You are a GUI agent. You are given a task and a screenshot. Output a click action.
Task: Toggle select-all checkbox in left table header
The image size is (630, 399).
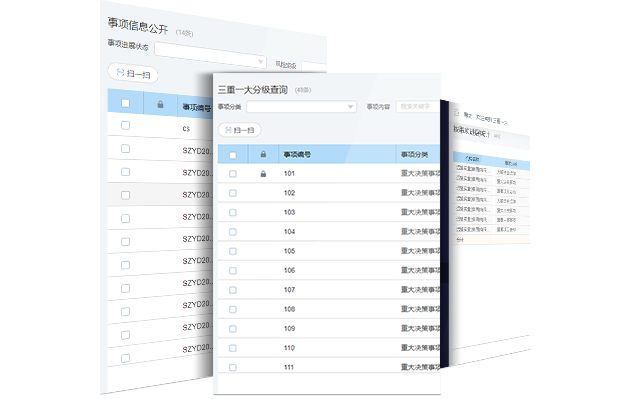click(125, 103)
